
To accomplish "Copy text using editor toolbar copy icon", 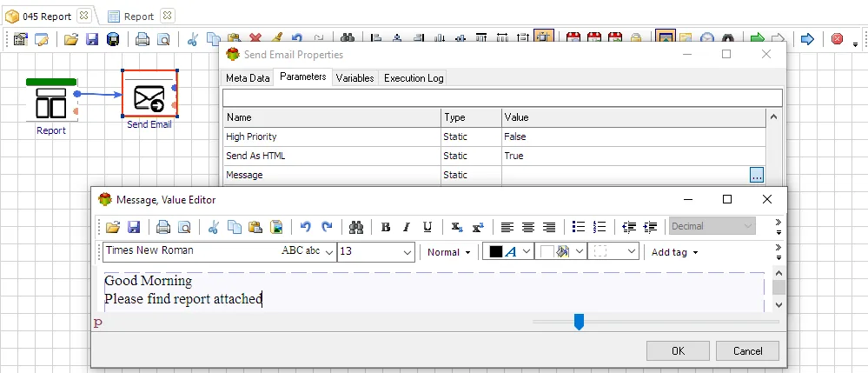I will [235, 227].
